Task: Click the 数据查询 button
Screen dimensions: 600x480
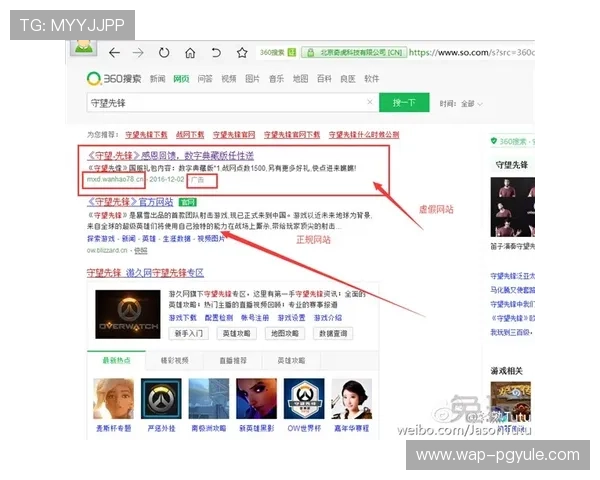Action: [333, 333]
